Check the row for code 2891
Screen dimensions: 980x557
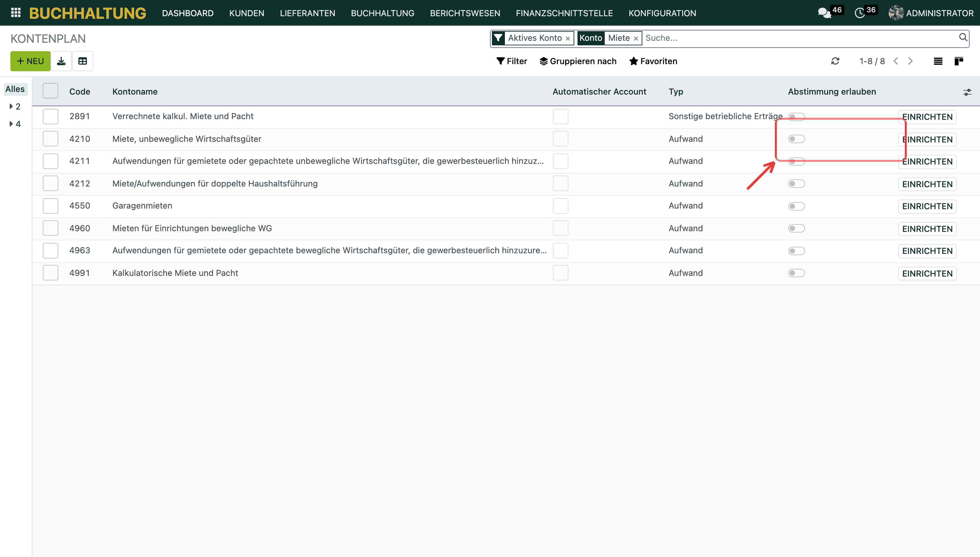coord(51,116)
